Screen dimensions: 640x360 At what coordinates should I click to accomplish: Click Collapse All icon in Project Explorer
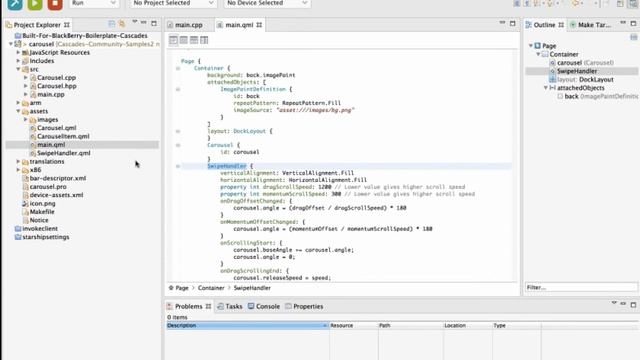pos(111,24)
